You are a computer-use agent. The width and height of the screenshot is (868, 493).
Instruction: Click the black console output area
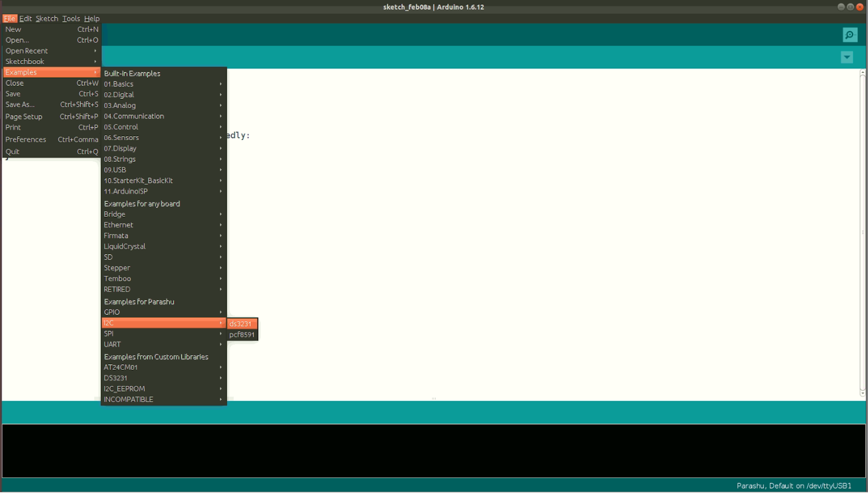tap(434, 451)
